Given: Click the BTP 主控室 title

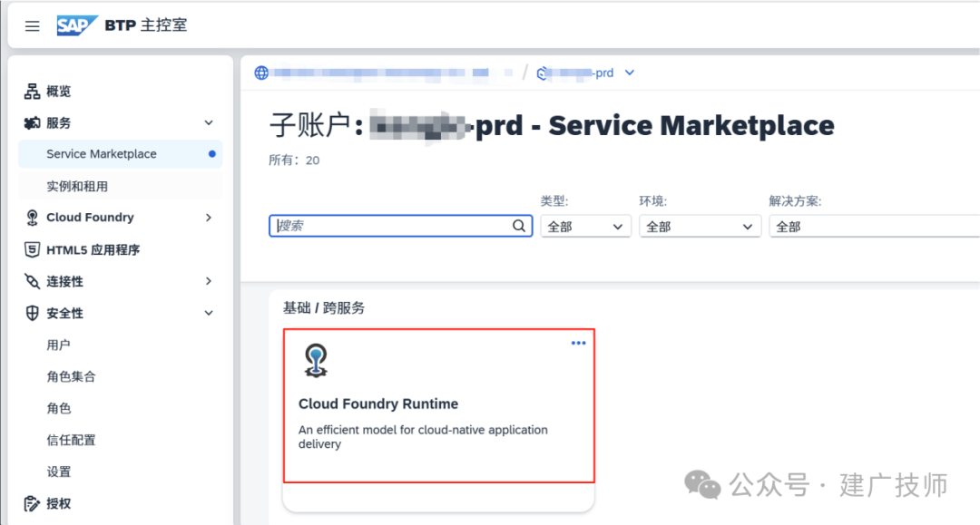Looking at the screenshot, I should click(x=145, y=25).
